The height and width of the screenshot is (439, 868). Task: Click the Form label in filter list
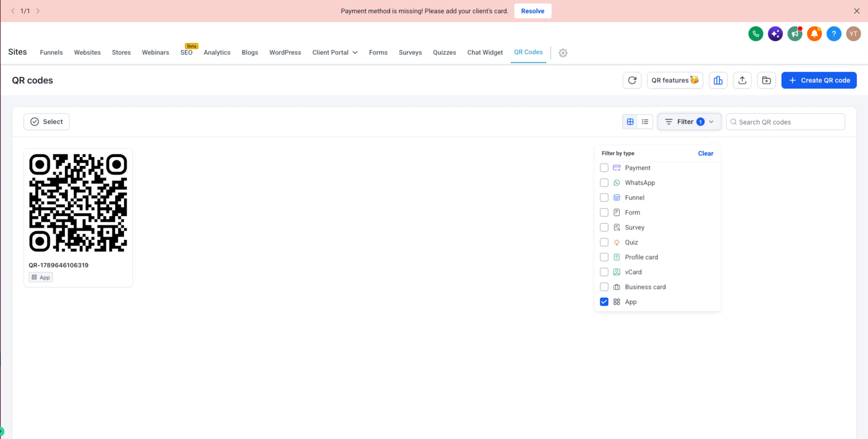tap(632, 212)
